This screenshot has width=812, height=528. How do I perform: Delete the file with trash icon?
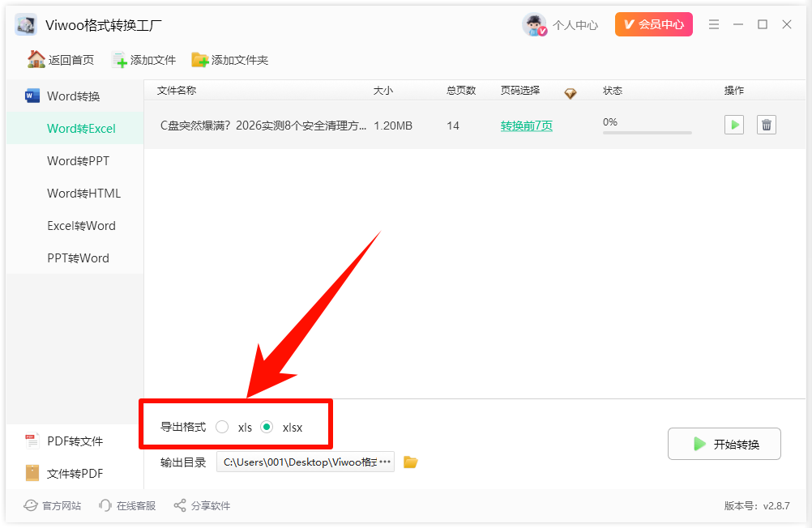tap(767, 125)
